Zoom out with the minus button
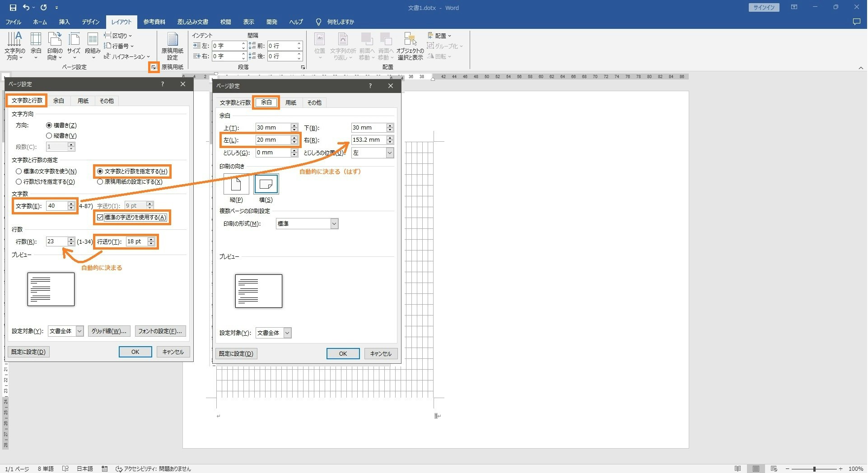The height and width of the screenshot is (473, 868). [x=787, y=469]
